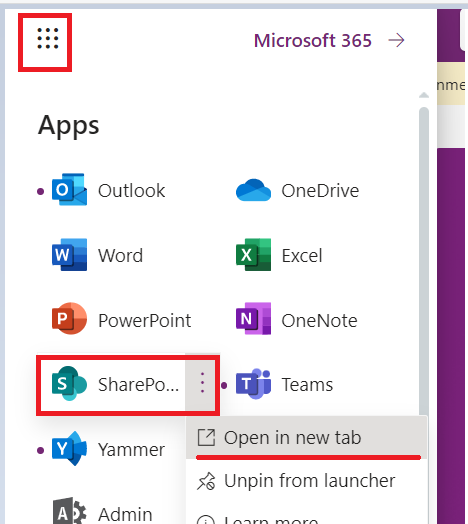Click the app launcher waffle icon
468x524 pixels.
(47, 38)
